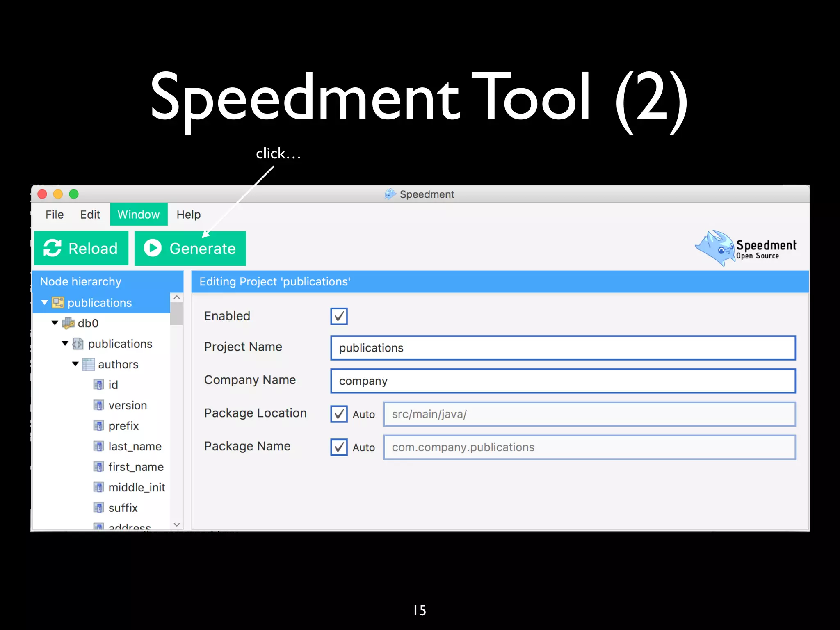Click the id column icon

click(x=98, y=385)
